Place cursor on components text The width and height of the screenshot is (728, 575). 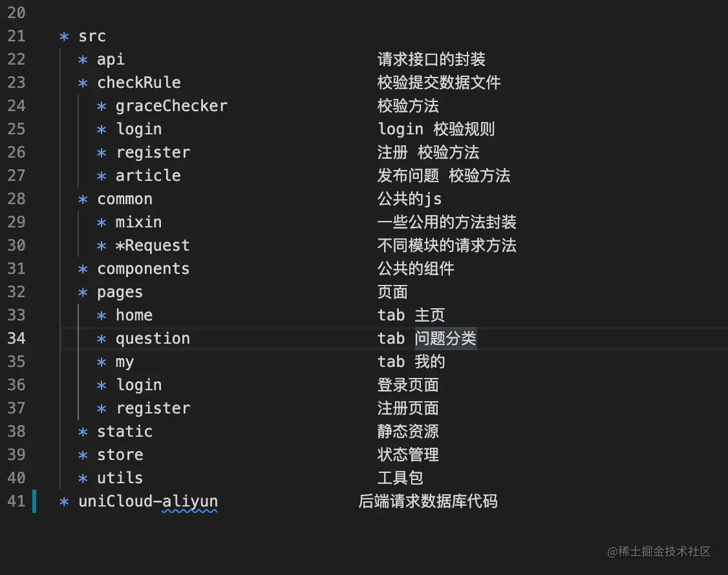pos(144,269)
